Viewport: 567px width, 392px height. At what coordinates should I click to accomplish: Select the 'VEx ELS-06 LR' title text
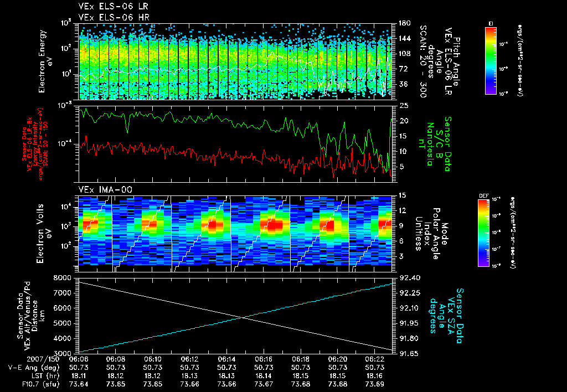[113, 7]
